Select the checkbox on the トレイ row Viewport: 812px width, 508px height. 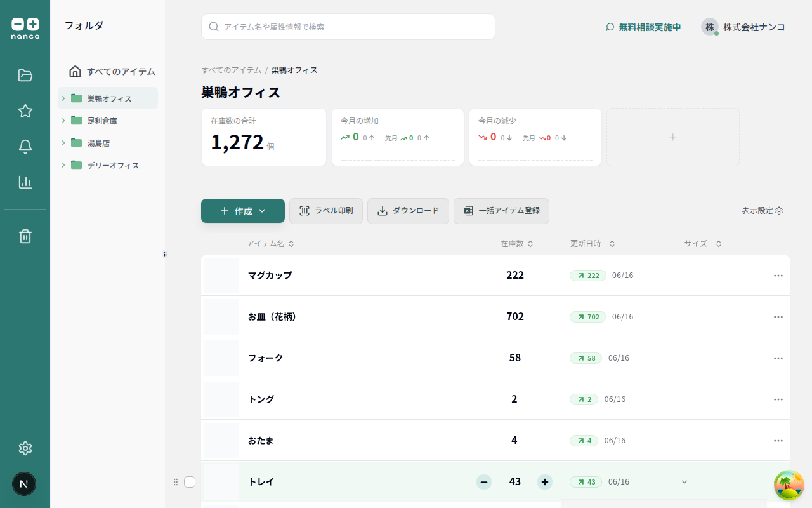coord(190,482)
